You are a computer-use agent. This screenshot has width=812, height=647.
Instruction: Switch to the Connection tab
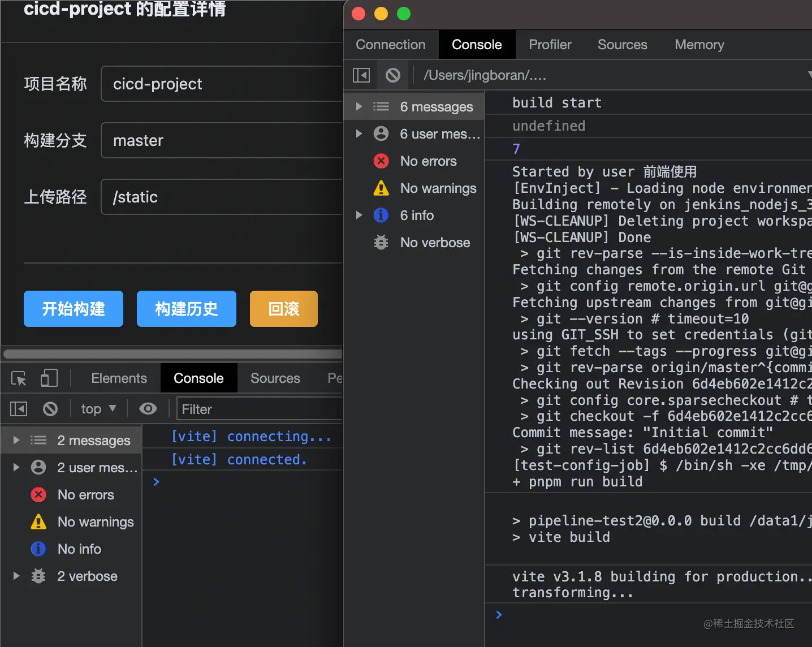(x=391, y=45)
